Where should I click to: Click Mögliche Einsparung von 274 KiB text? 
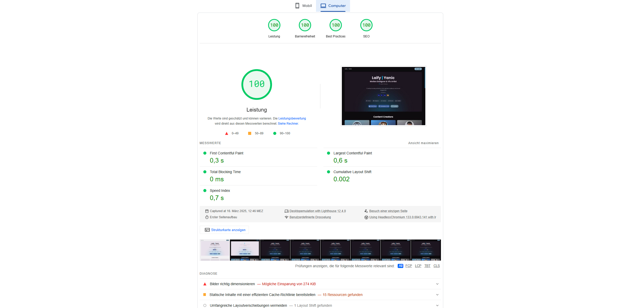[289, 284]
